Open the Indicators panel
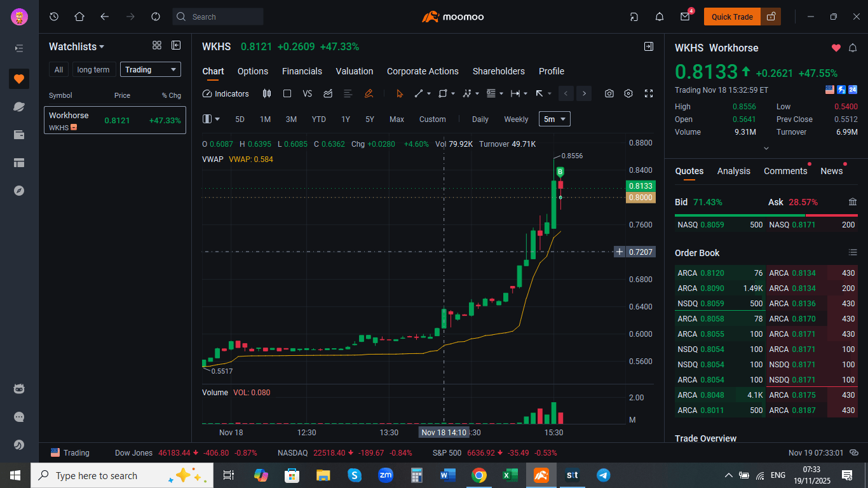The height and width of the screenshot is (488, 868). pyautogui.click(x=226, y=93)
